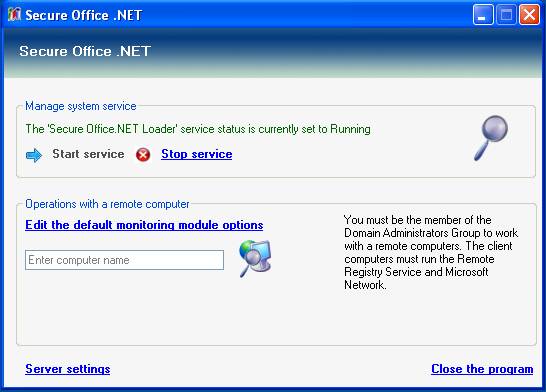Screen dimensions: 546x392
Task: Click the Secure Office .NET banner heading
Action: click(85, 51)
